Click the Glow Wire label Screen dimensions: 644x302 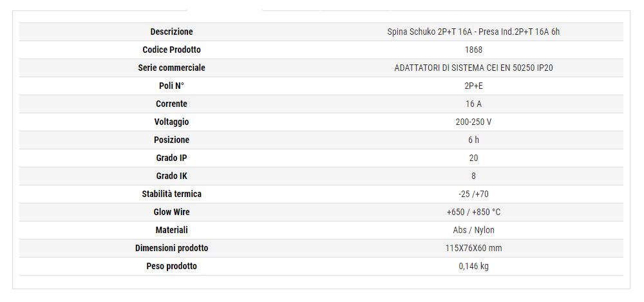[x=171, y=212]
